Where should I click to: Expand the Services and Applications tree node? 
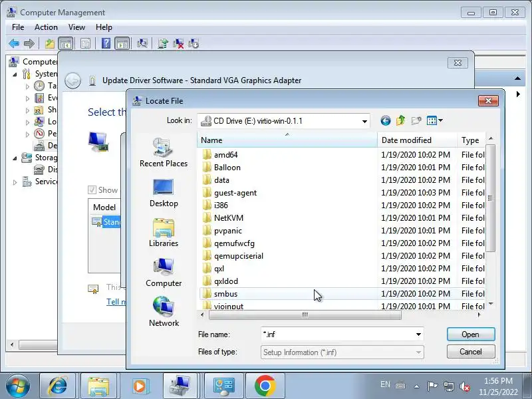coord(15,182)
